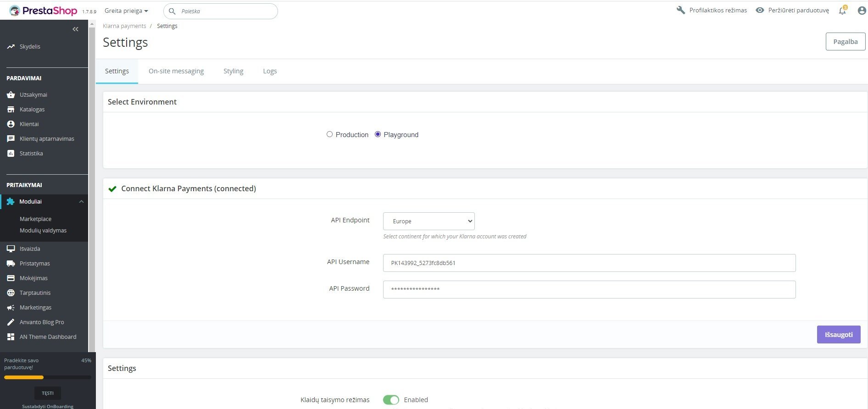Screen dimensions: 868x409
Task: Click the API Password input field
Action: [590, 289]
